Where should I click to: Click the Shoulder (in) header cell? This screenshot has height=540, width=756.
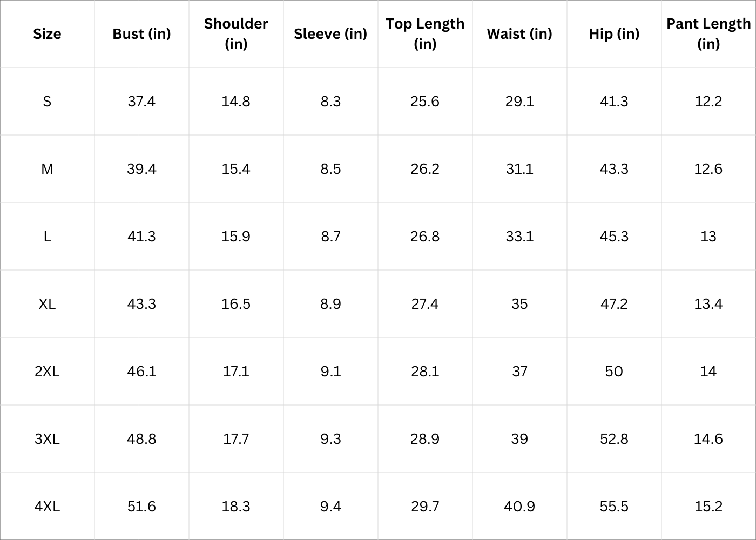(236, 34)
